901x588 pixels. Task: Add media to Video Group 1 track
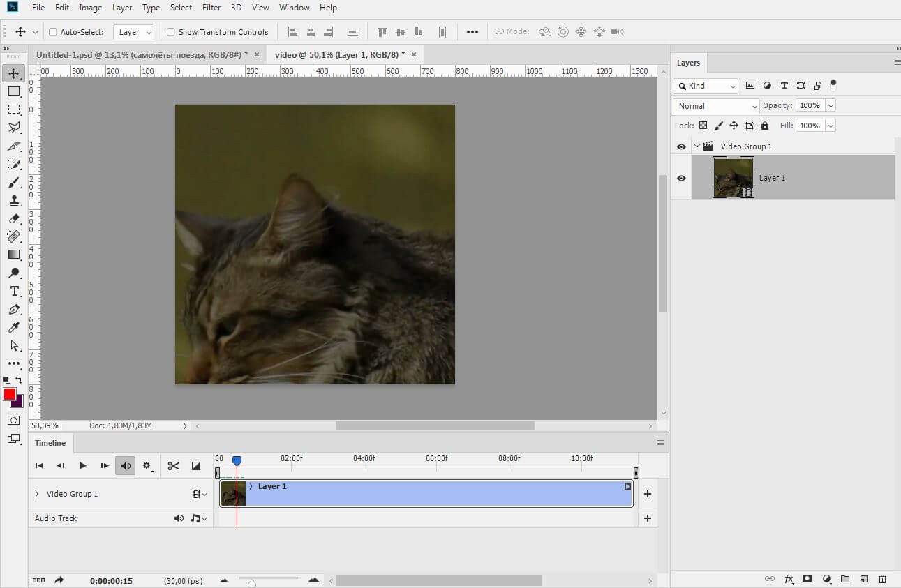coord(647,494)
